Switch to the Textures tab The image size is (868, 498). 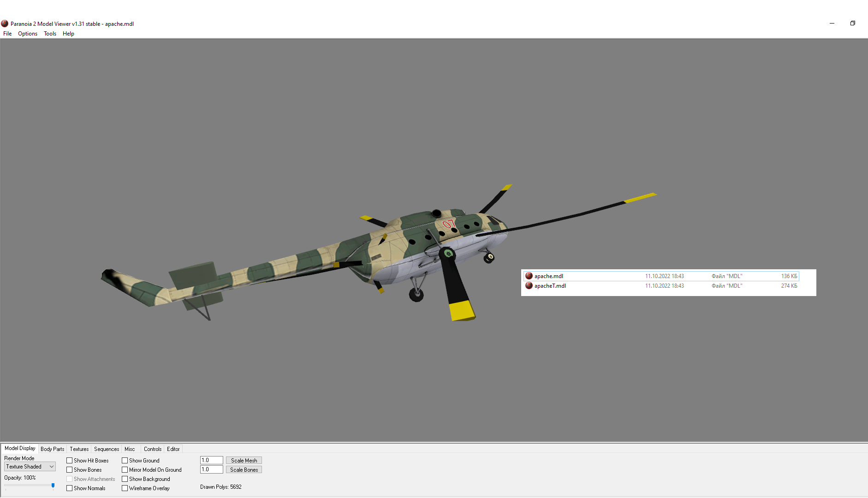(x=79, y=449)
